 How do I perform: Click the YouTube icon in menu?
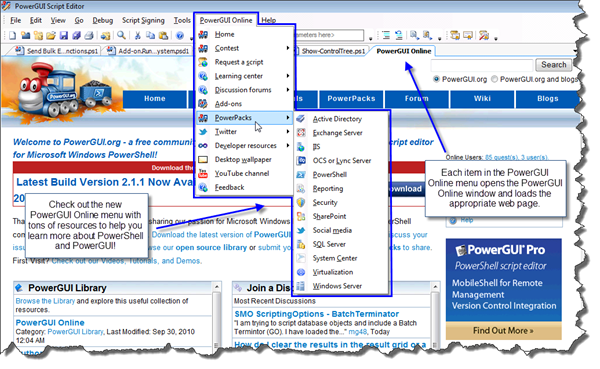point(203,173)
